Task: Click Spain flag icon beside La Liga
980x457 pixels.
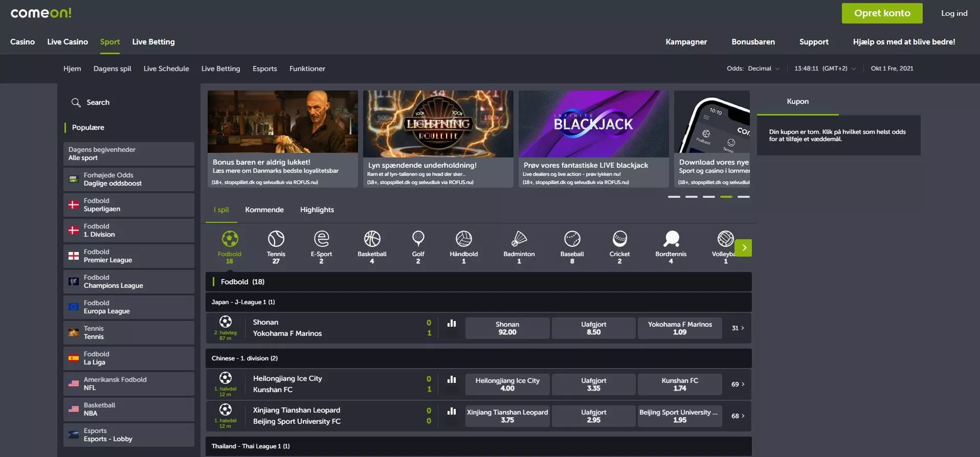Action: pos(74,358)
